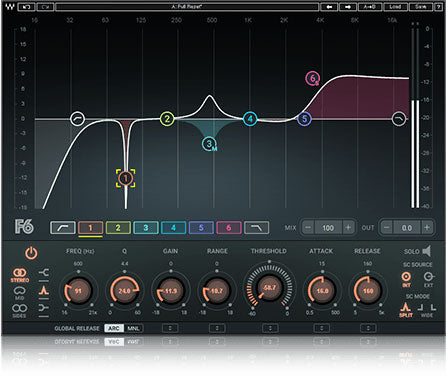The height and width of the screenshot is (377, 446).
Task: Select band 4 tab
Action: point(173,228)
